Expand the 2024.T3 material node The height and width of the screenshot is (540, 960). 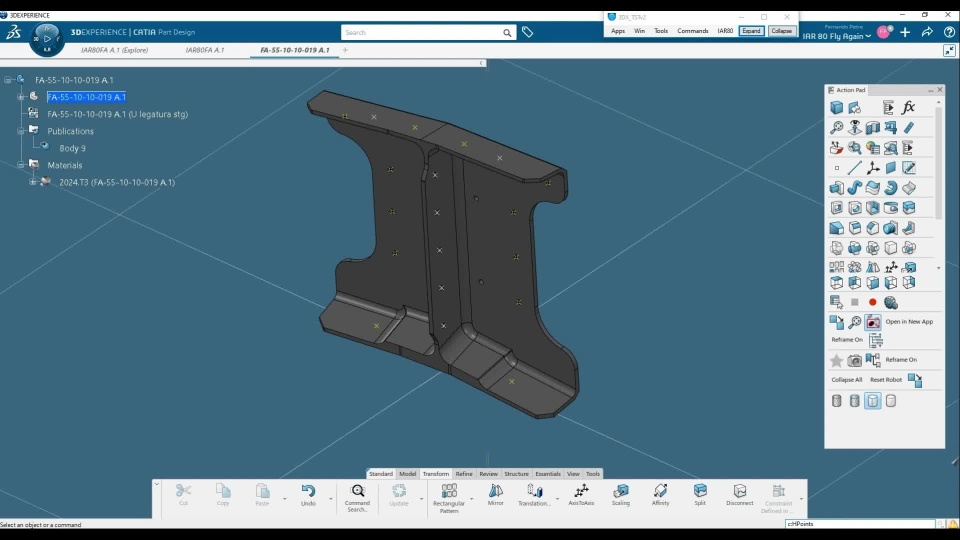[x=33, y=182]
